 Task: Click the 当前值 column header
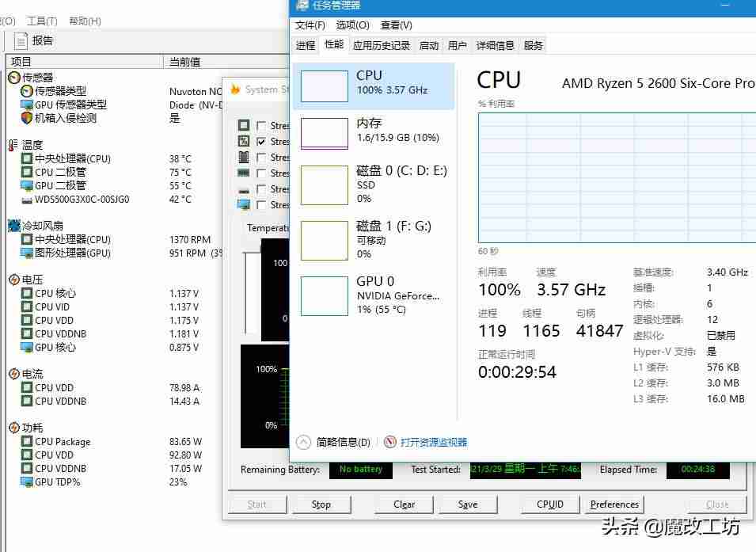coord(226,61)
